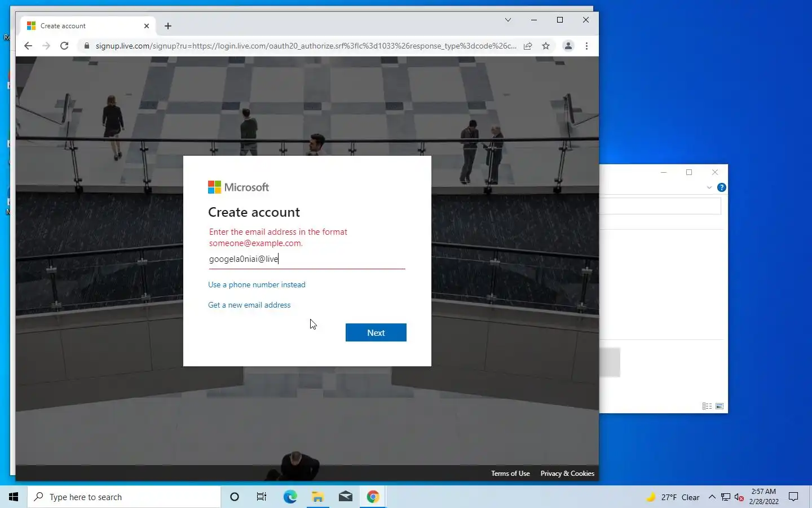Viewport: 812px width, 508px height.
Task: Bookmark this tab with the star
Action: (546, 46)
